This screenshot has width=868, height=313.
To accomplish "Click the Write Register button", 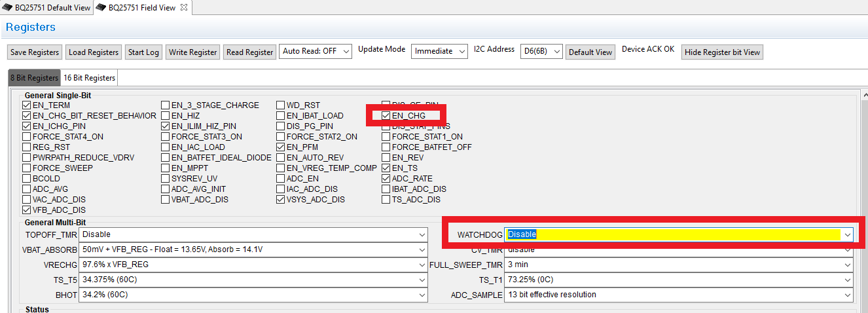I will click(x=192, y=52).
